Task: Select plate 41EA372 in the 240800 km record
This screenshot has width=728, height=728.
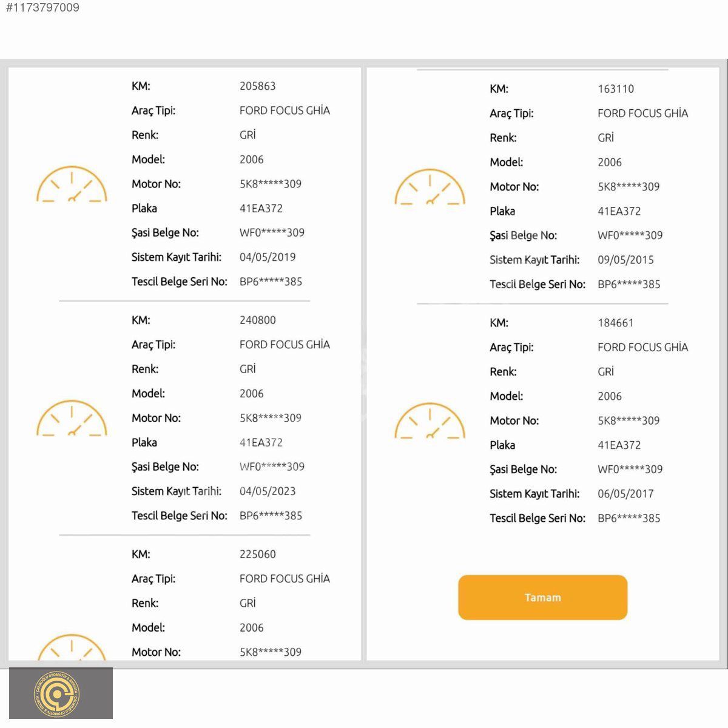Action: click(261, 443)
